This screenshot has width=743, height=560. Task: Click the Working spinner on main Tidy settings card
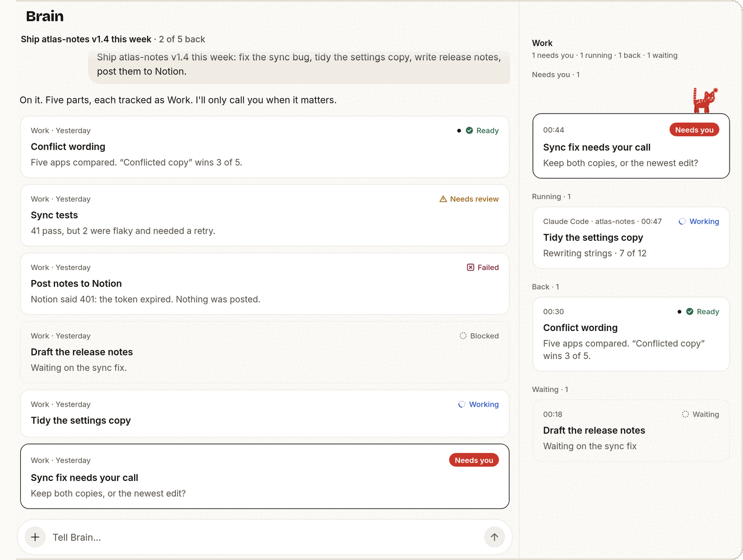[462, 404]
